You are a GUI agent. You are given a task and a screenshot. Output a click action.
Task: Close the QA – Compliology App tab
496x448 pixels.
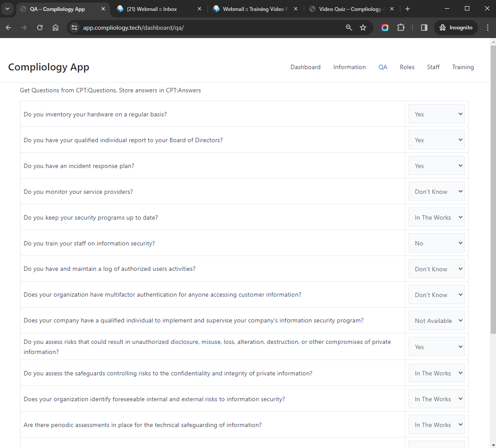pos(103,9)
